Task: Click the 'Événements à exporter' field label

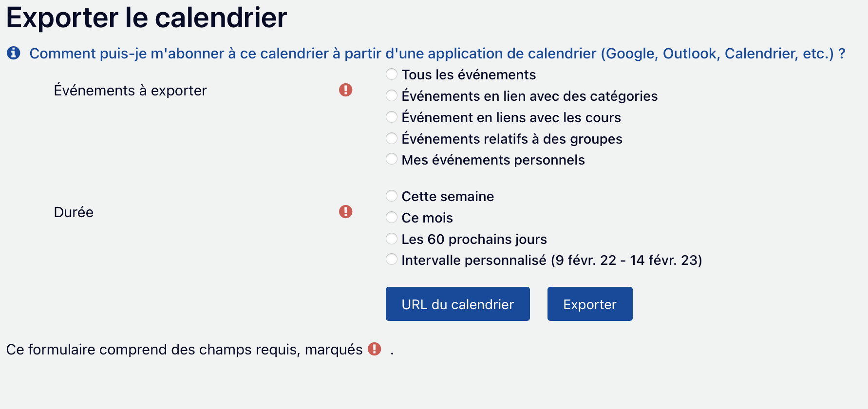Action: pos(130,91)
